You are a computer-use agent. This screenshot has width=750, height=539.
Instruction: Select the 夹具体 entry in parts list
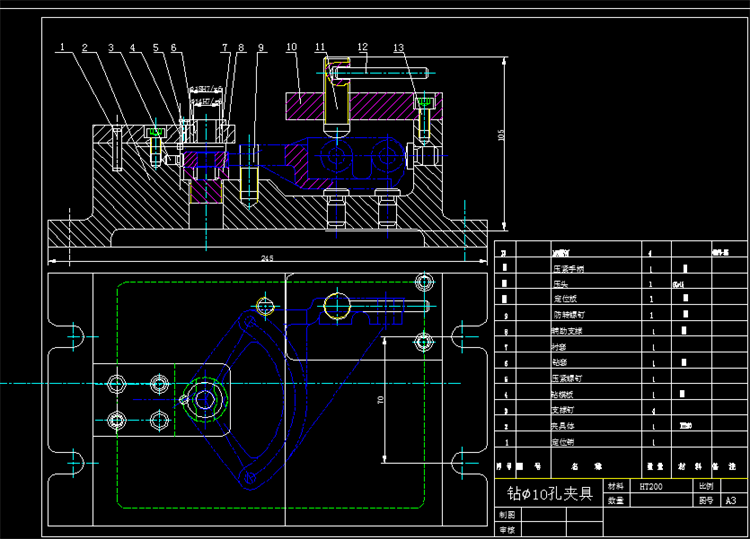coord(562,426)
